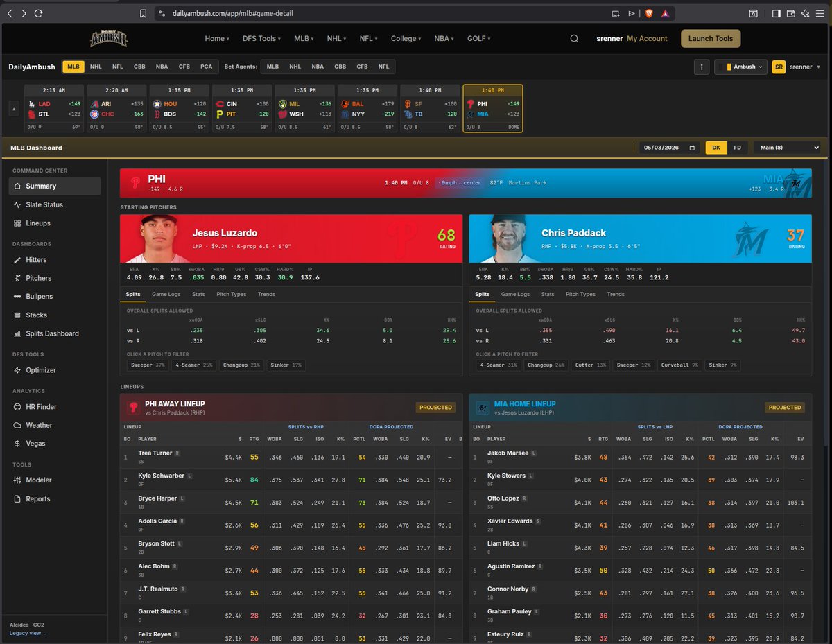This screenshot has height=644, width=832.
Task: Click the Brave shields lion icon
Action: click(648, 13)
